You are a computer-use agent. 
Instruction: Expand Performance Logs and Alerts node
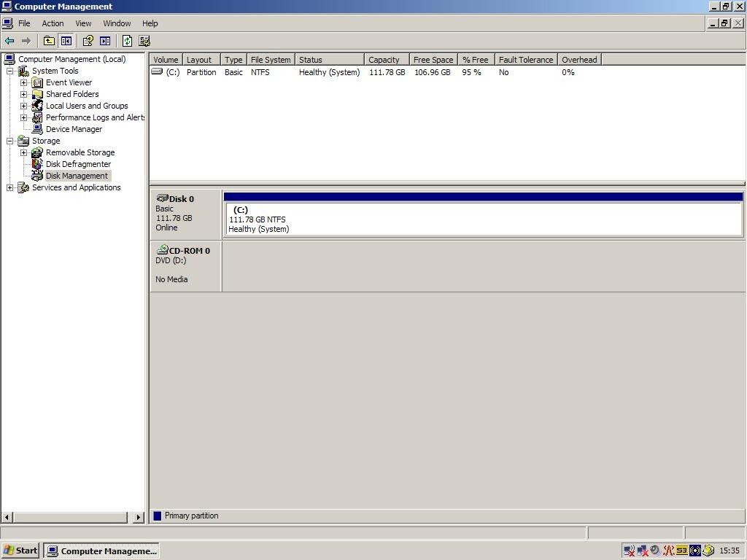[23, 117]
